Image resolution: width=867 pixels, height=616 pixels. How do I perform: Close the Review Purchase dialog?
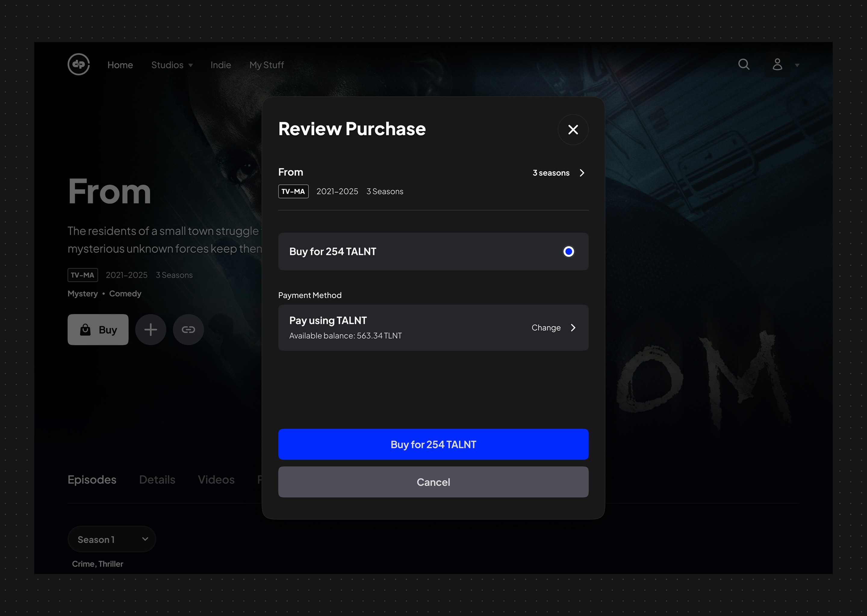tap(573, 130)
